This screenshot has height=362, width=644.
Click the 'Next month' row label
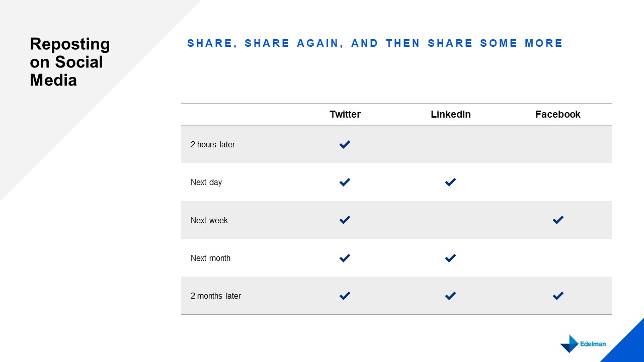211,258
